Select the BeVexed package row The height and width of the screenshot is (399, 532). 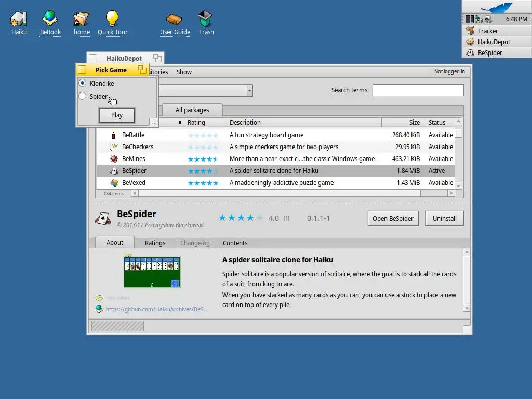click(276, 182)
